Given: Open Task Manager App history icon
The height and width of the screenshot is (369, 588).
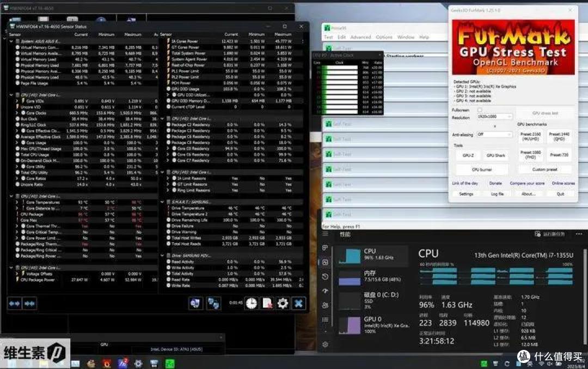Looking at the screenshot, I should pos(325,276).
